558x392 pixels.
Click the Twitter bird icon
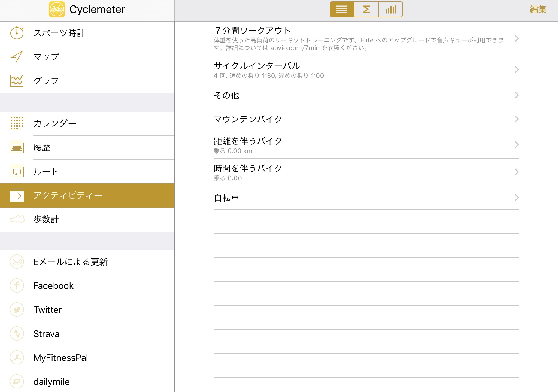point(17,309)
